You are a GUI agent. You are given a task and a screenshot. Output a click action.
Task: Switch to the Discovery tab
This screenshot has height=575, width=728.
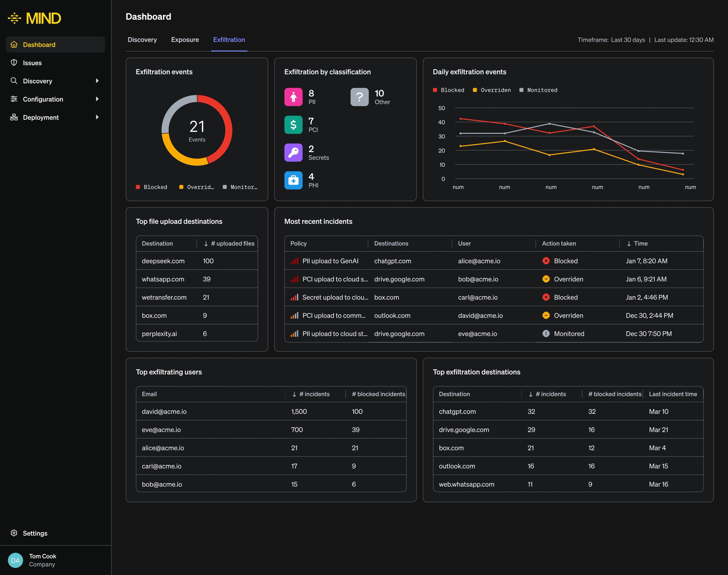click(x=142, y=40)
